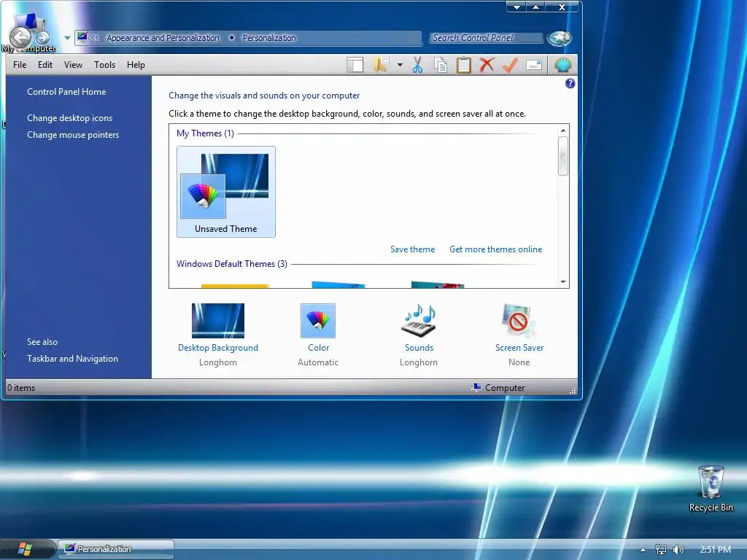Open the Windows Start button
The image size is (747, 560).
[x=25, y=549]
